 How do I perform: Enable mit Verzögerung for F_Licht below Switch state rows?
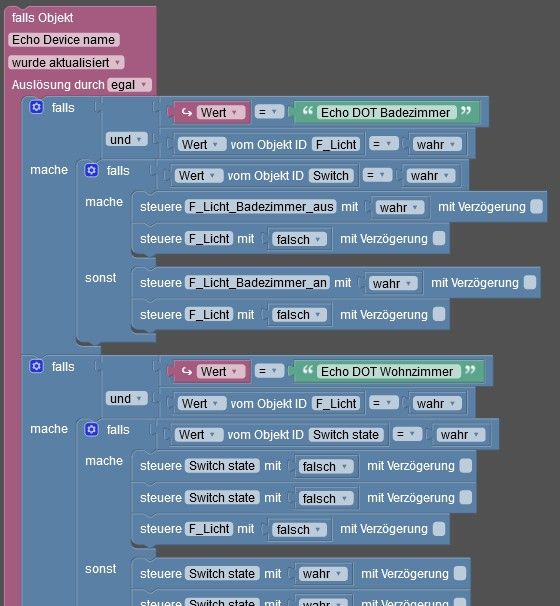(439, 529)
